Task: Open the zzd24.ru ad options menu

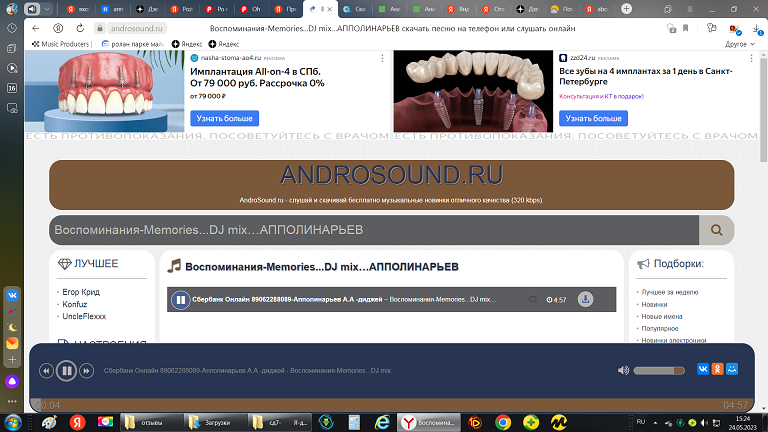Action: (751, 58)
